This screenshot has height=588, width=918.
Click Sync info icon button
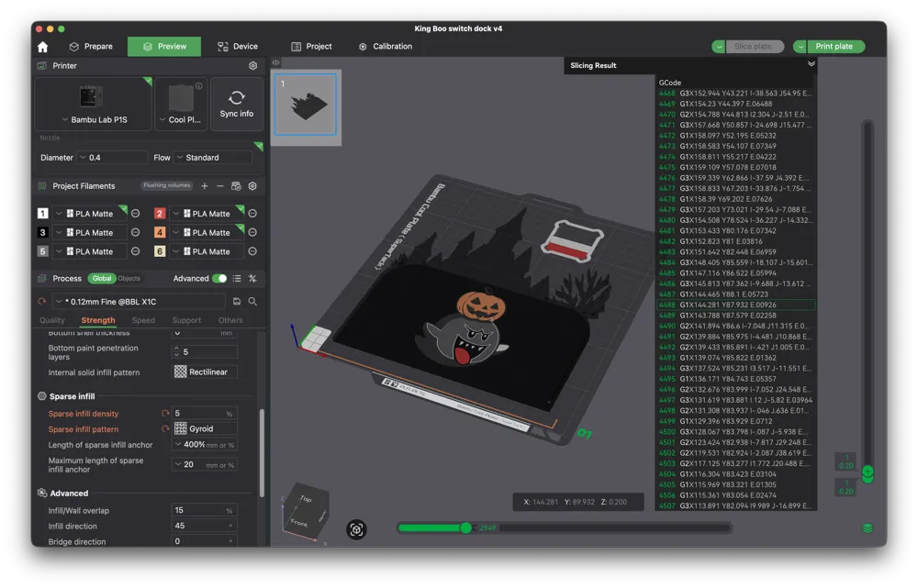click(x=237, y=105)
